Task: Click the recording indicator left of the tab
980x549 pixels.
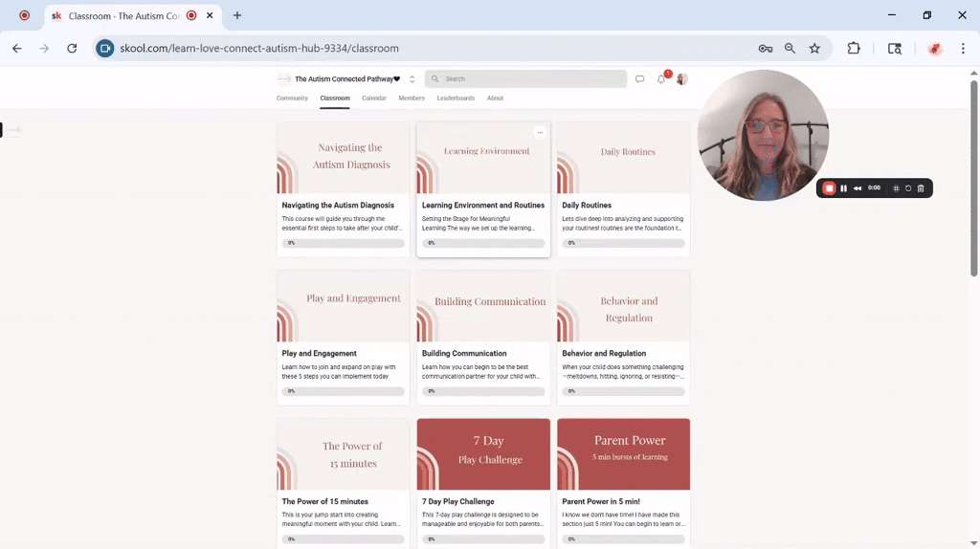Action: point(24,15)
